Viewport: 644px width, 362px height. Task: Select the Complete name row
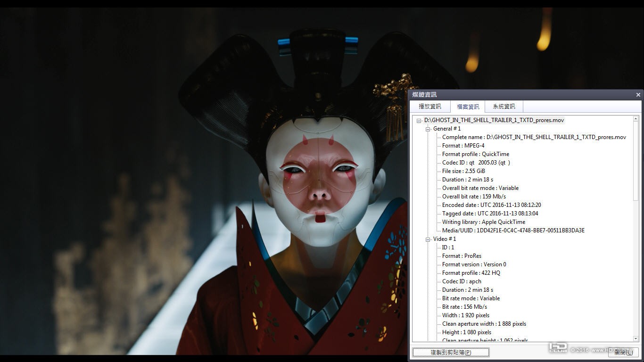click(x=534, y=137)
